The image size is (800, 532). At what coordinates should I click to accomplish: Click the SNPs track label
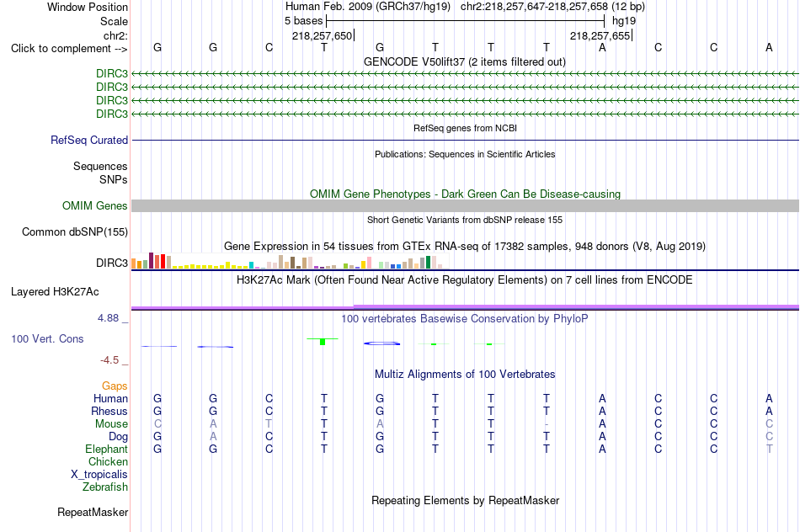coord(114,179)
